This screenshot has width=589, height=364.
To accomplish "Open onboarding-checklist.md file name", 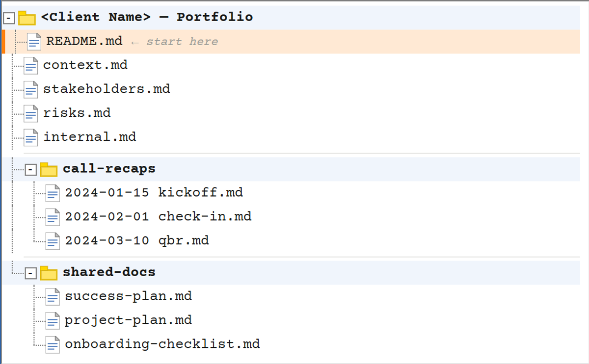I will coord(162,344).
